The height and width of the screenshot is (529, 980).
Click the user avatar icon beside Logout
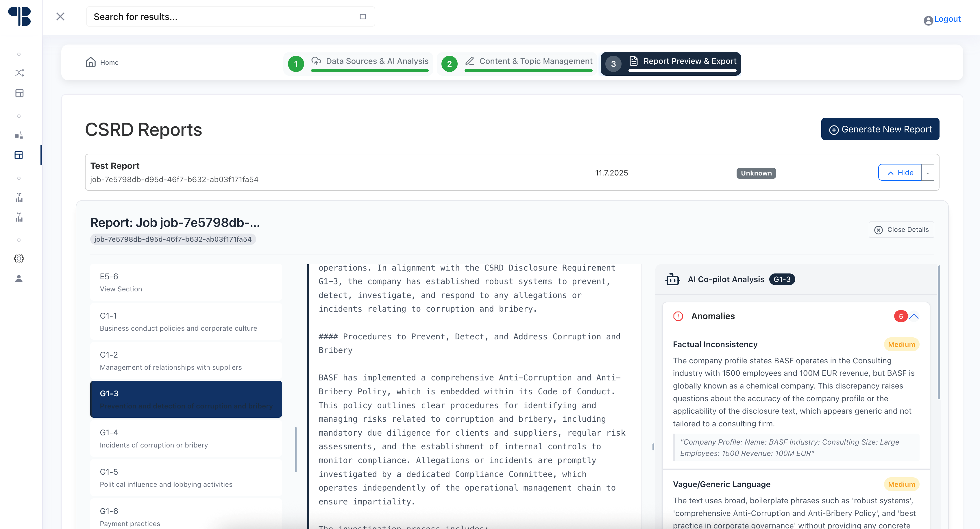(928, 20)
